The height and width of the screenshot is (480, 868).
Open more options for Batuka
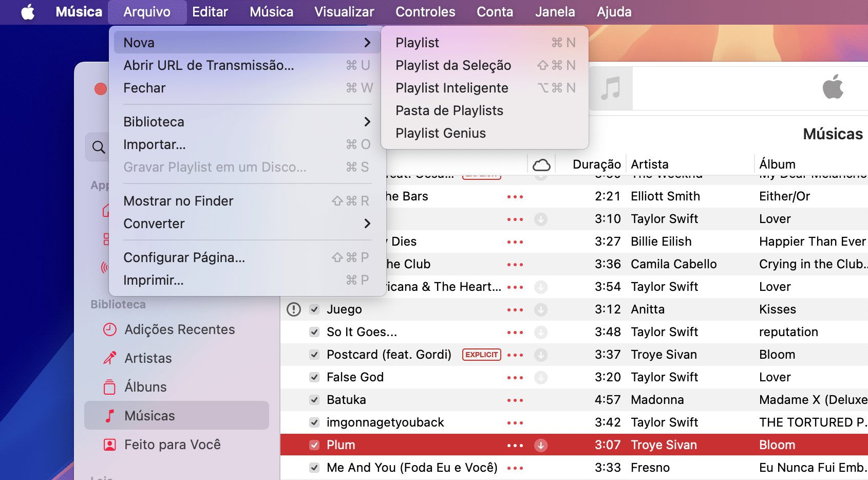(515, 400)
